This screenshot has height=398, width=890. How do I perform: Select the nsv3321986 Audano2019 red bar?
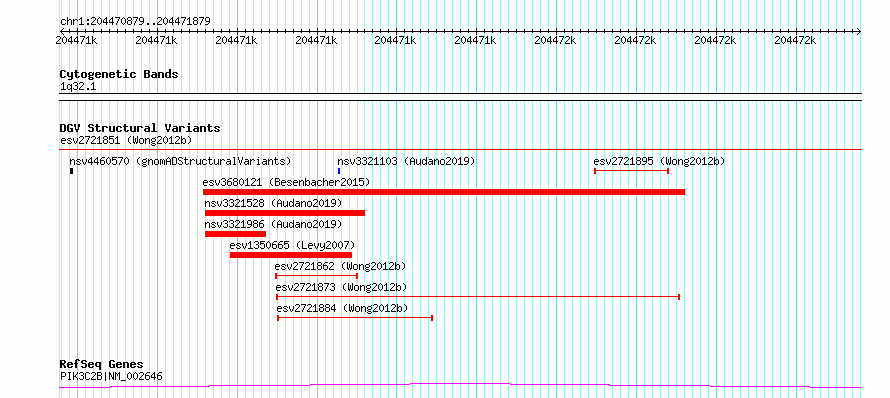click(236, 234)
